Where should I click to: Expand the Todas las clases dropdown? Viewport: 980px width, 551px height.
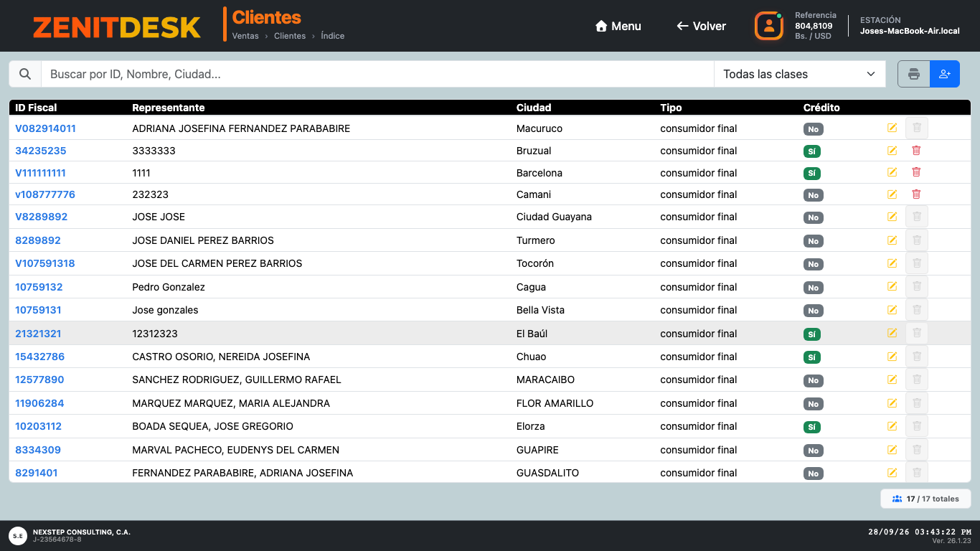[800, 74]
